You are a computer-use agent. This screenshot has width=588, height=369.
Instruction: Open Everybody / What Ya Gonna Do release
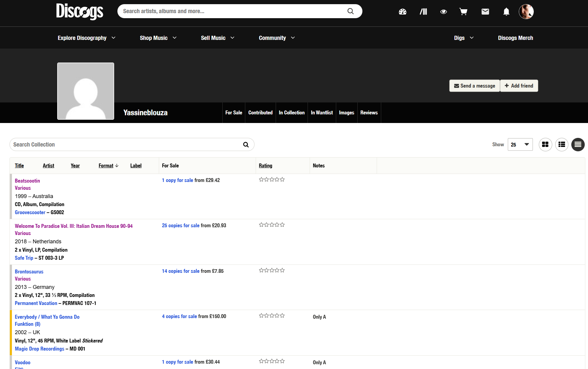point(47,317)
